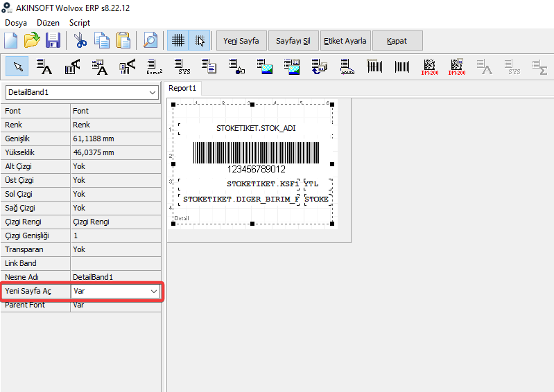
Task: Cut selection with the scissors icon
Action: point(80,40)
